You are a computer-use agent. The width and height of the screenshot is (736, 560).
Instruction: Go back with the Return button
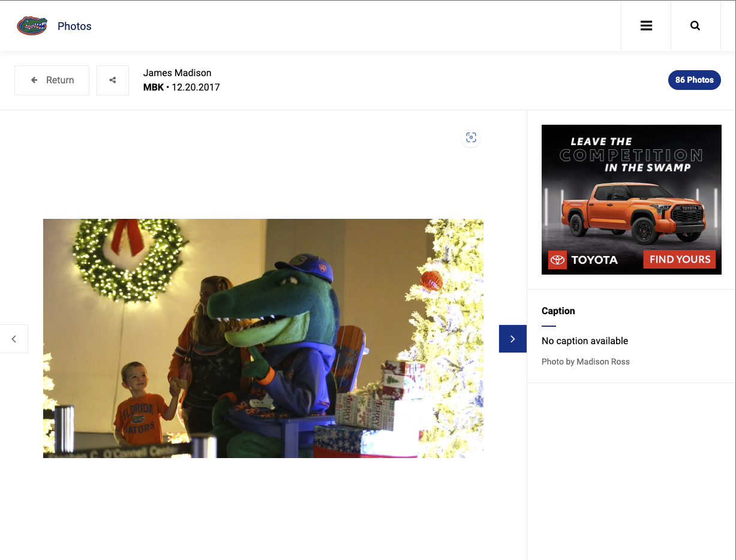[x=52, y=80]
